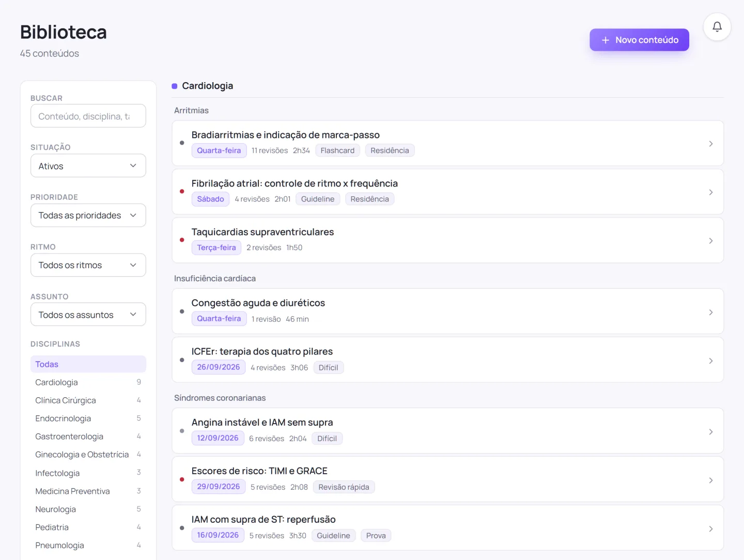Choose Endocrinologia in disciplinas list

tap(88, 418)
